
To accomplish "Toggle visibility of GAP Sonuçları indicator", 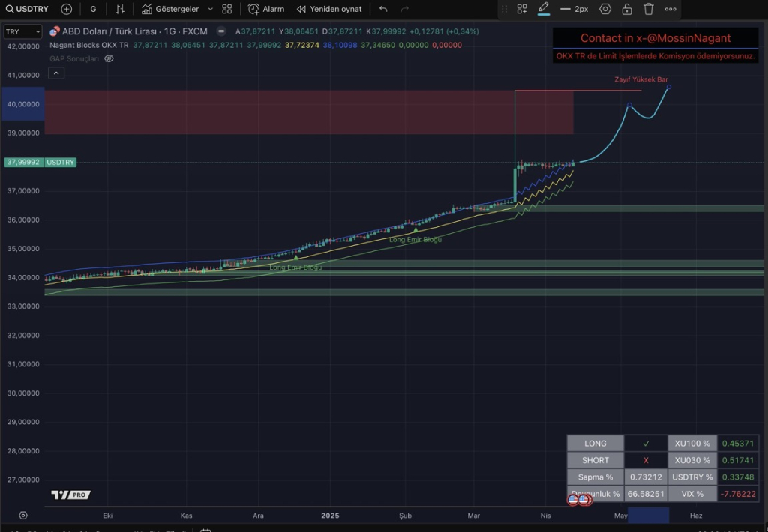I will click(x=109, y=58).
